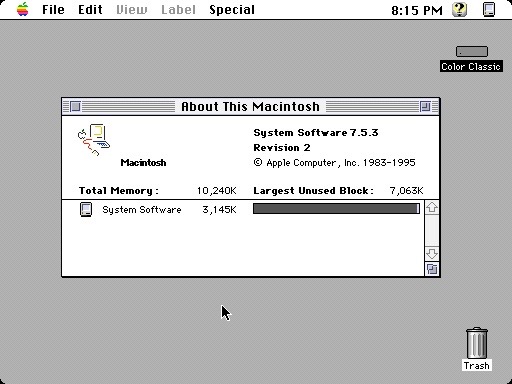Toggle the window zoom box
512x384 pixels.
425,107
